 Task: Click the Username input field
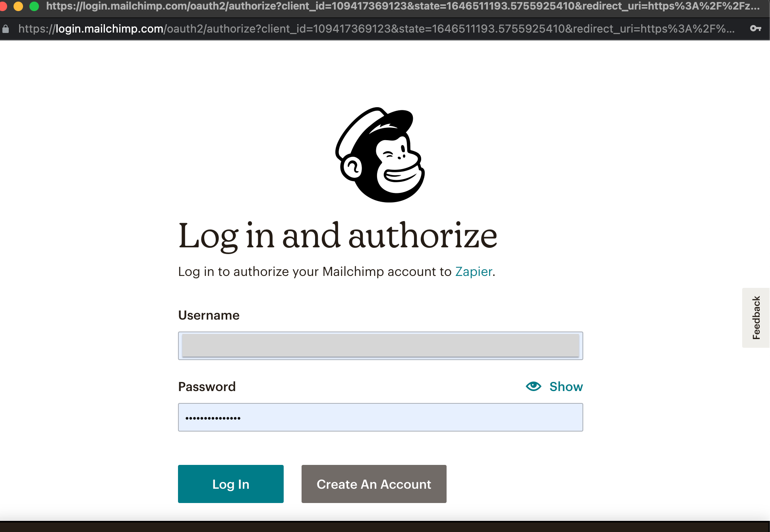click(380, 346)
